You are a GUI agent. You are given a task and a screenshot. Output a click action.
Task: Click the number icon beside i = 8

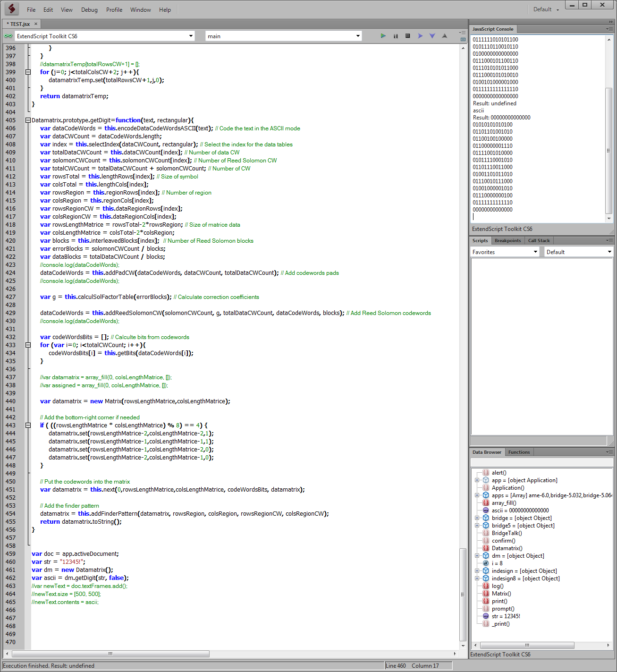pos(486,563)
